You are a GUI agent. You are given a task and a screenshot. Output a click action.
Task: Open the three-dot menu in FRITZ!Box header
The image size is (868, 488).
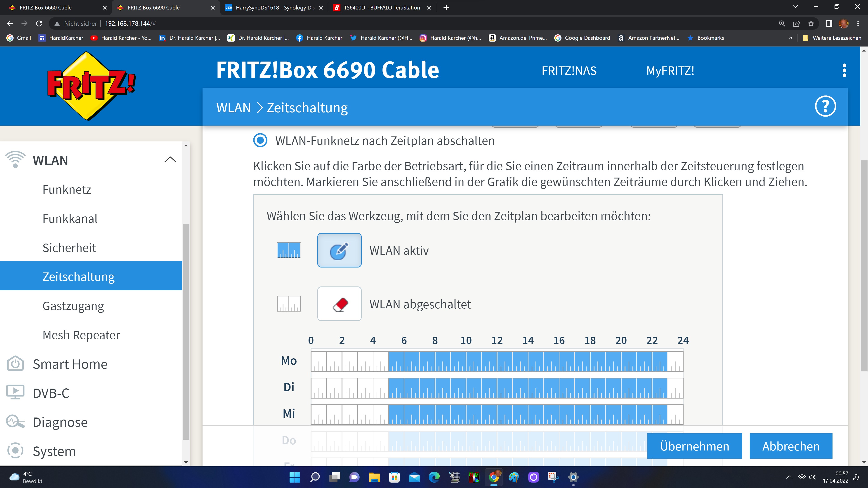point(844,70)
